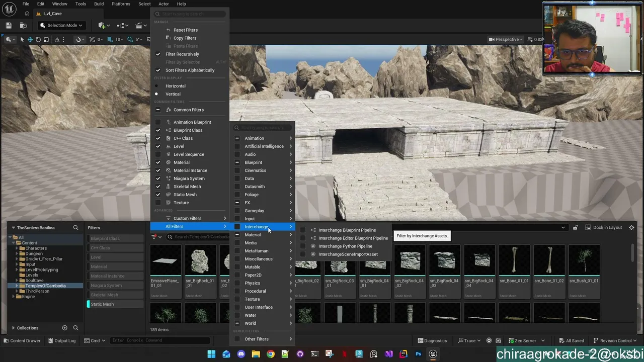The image size is (644, 362).
Task: Open the Discord taskbar icon
Action: (x=241, y=354)
